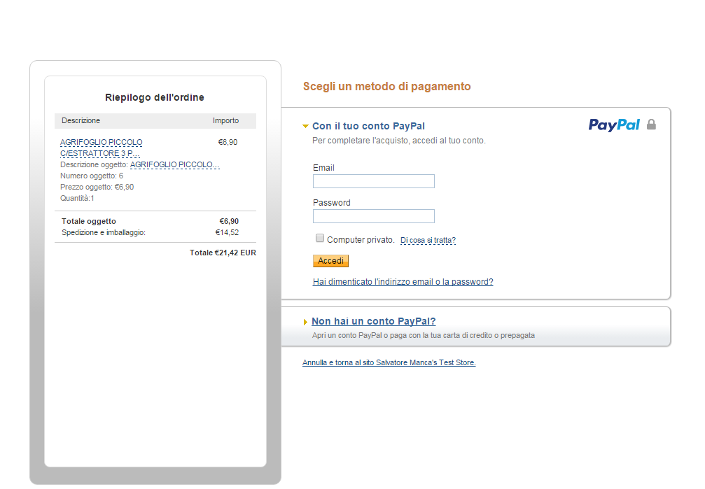This screenshot has height=489, width=705.
Task: Cancel and return to Salvatore Manca's Test Store
Action: click(388, 362)
